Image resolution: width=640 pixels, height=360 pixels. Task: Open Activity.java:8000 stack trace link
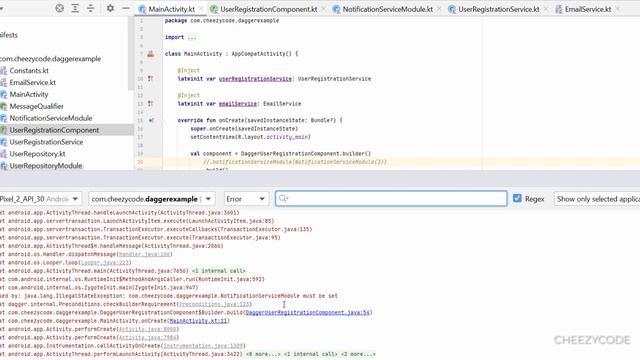pyautogui.click(x=147, y=329)
